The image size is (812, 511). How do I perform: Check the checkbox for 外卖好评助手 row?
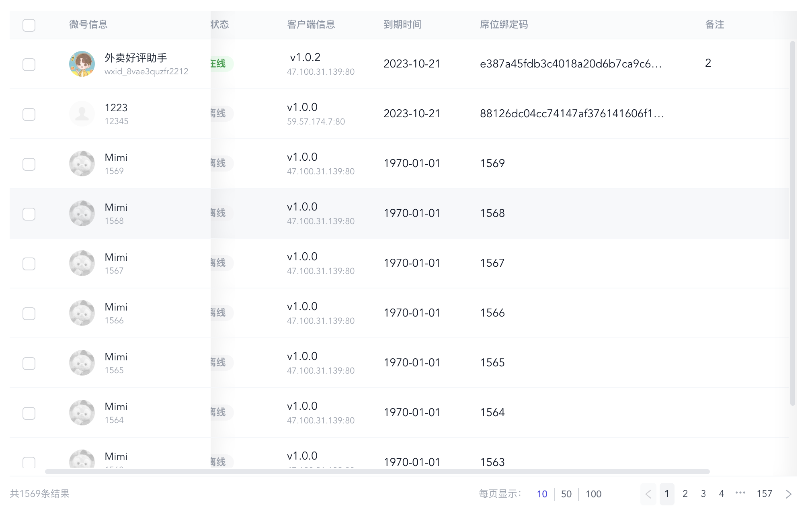click(29, 63)
